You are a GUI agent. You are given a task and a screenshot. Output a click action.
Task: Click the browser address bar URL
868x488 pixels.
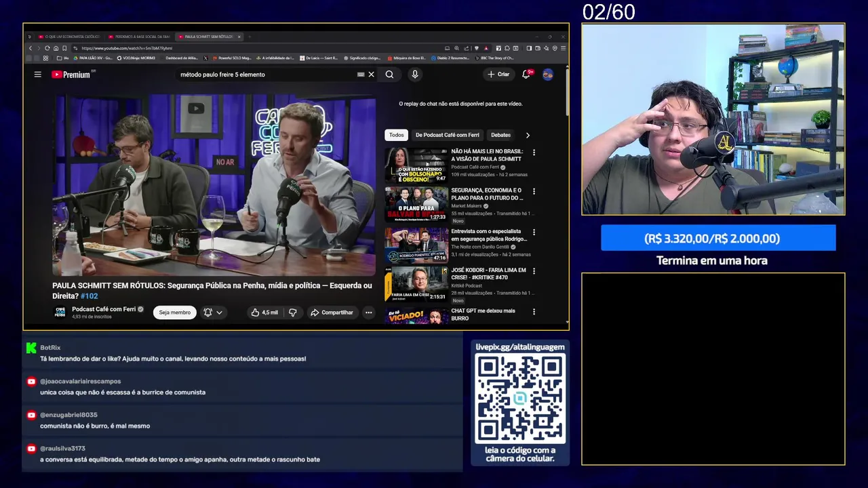click(x=127, y=48)
